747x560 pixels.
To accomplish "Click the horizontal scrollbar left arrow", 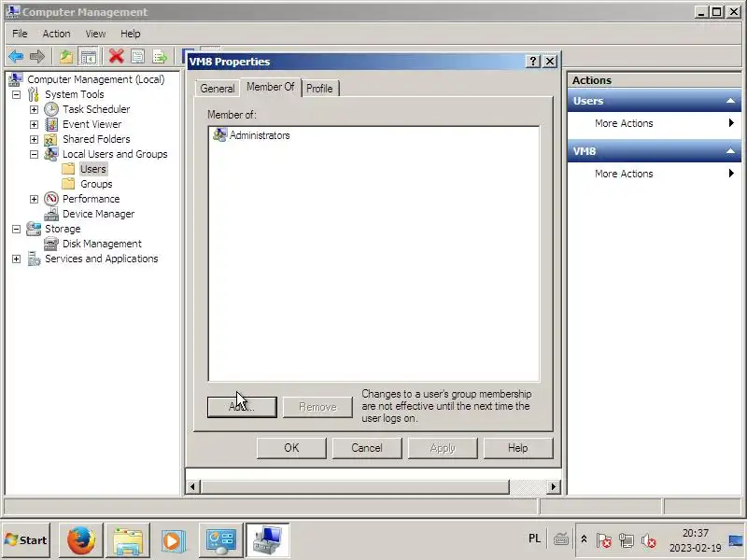I will (x=192, y=486).
